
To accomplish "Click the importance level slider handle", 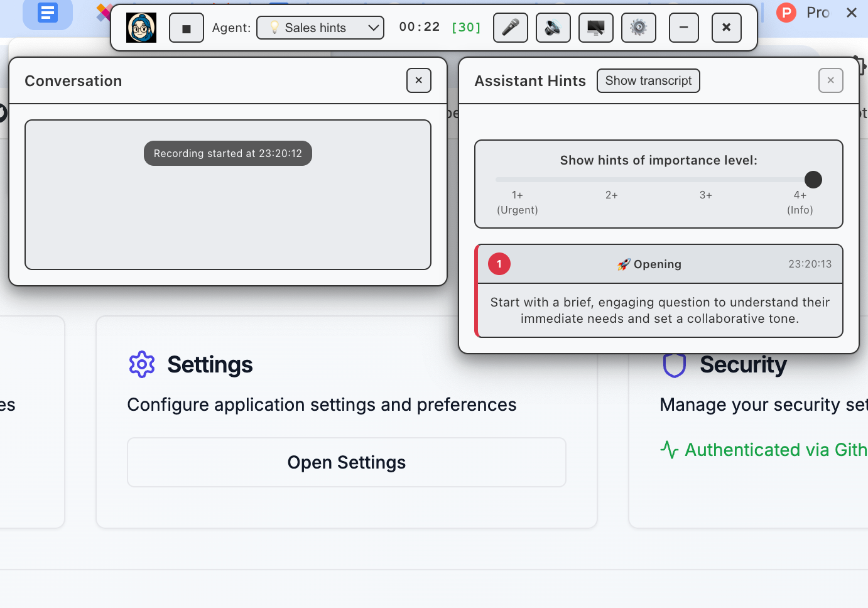I will (813, 180).
